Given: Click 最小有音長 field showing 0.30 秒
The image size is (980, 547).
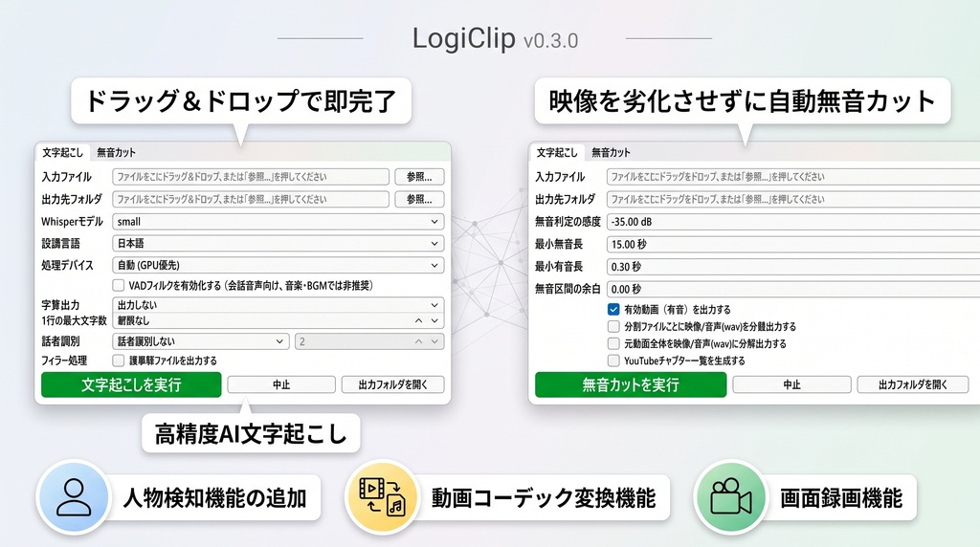Looking at the screenshot, I should tap(793, 267).
